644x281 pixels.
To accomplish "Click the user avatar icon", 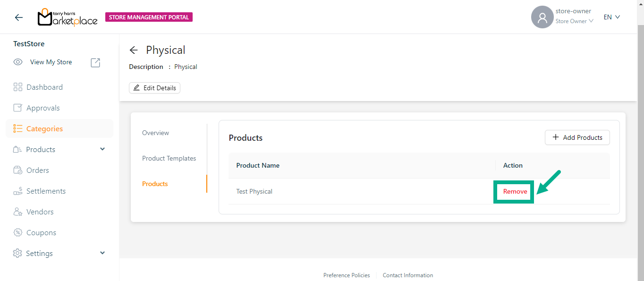I will 542,17.
